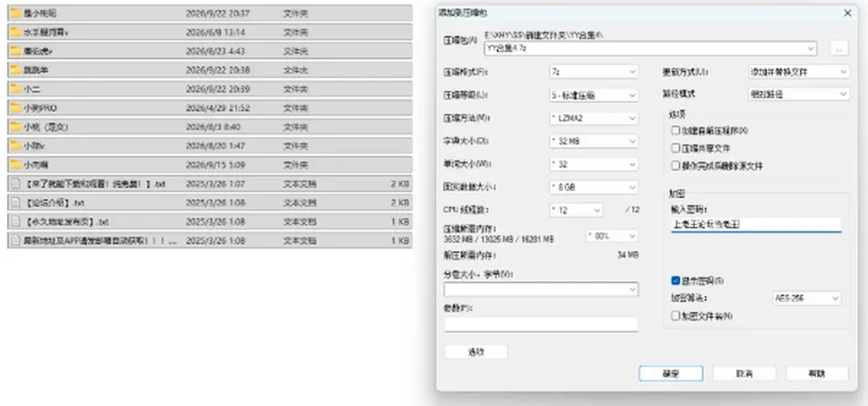The height and width of the screenshot is (406, 868).
Task: Focus the 参数 parameters input field
Action: click(x=541, y=325)
